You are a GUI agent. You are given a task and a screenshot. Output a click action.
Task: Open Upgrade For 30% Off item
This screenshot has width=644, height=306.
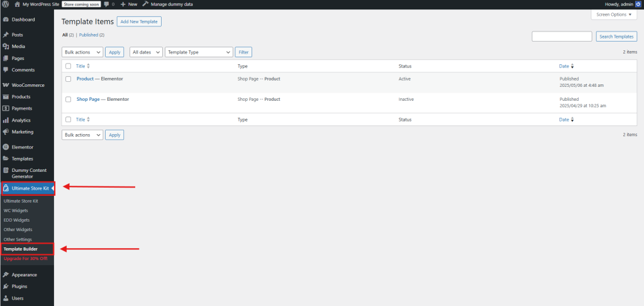pyautogui.click(x=25, y=259)
